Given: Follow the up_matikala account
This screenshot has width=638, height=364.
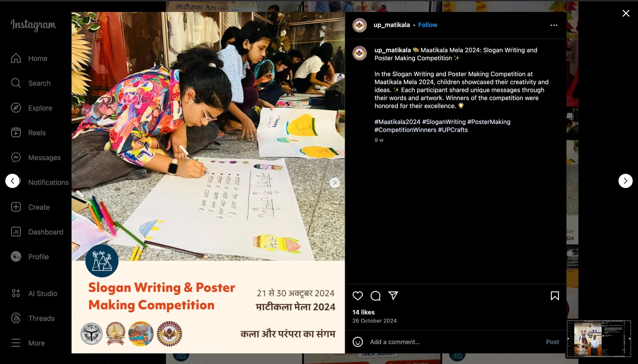Looking at the screenshot, I should pos(428,25).
